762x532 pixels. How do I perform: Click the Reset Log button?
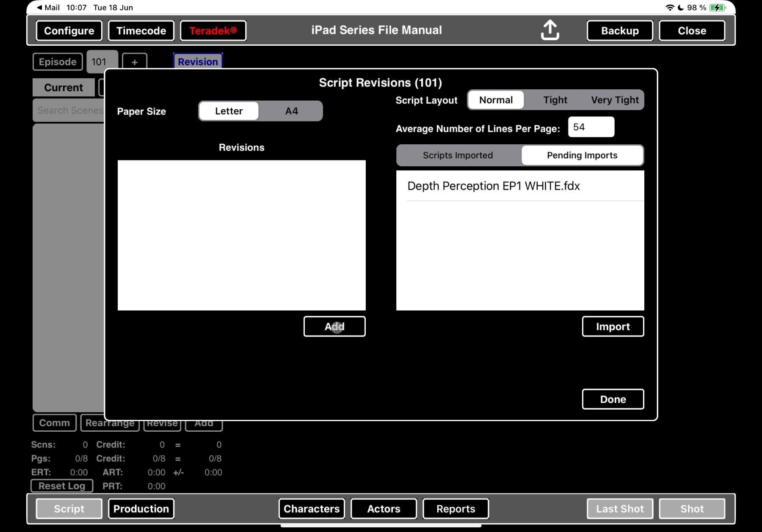click(x=62, y=486)
